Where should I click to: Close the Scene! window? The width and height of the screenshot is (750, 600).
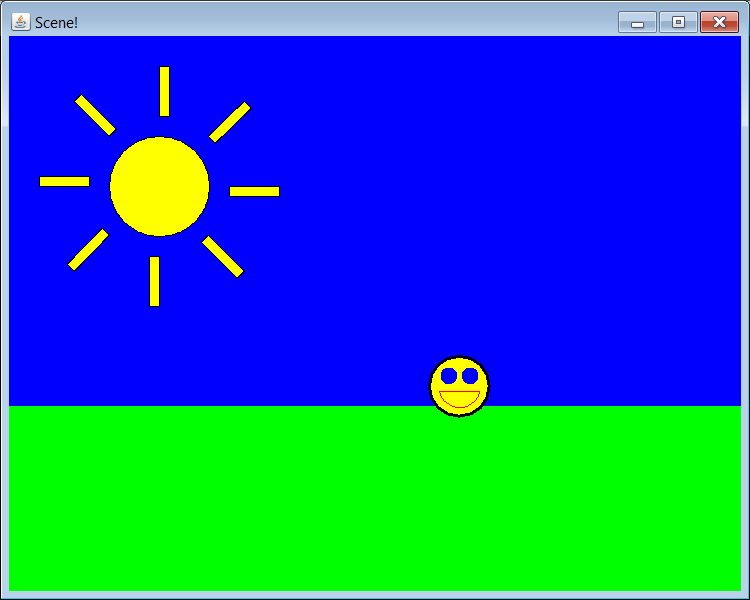point(719,22)
